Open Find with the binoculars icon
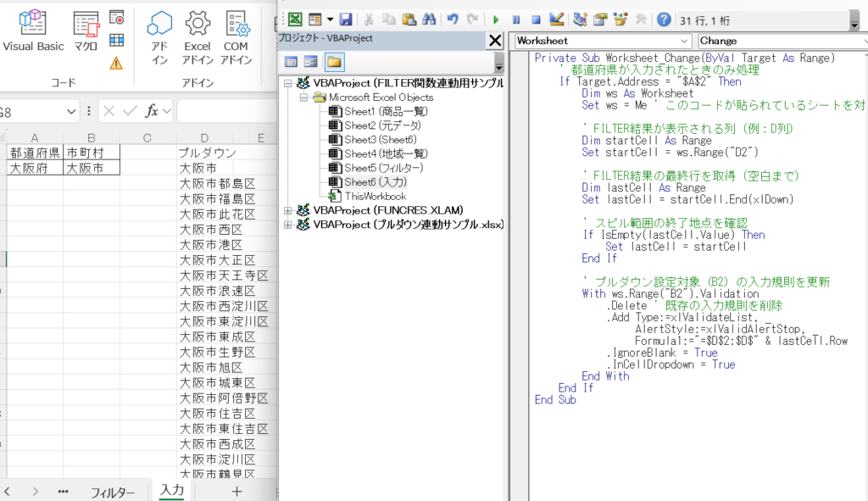The image size is (868, 501). 429,20
